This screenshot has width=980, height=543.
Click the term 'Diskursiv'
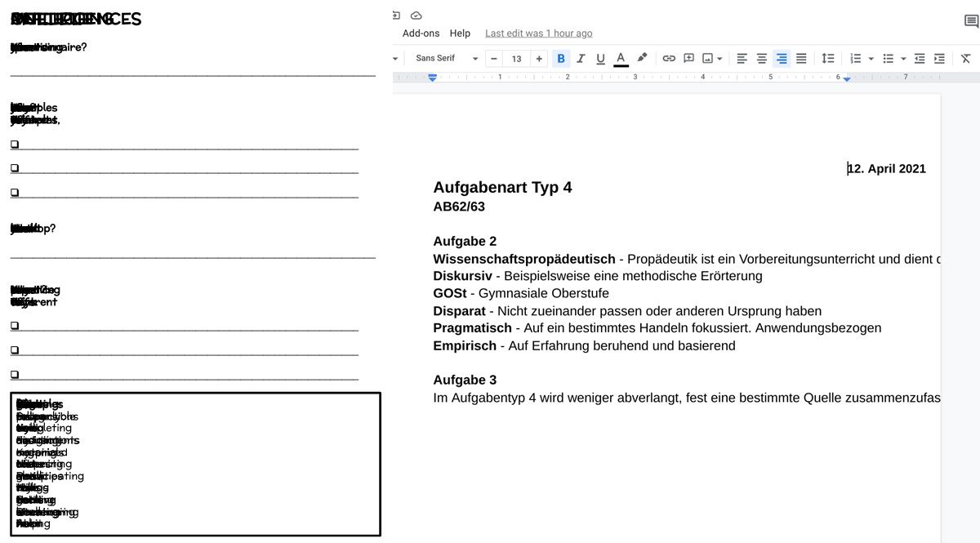coord(462,276)
